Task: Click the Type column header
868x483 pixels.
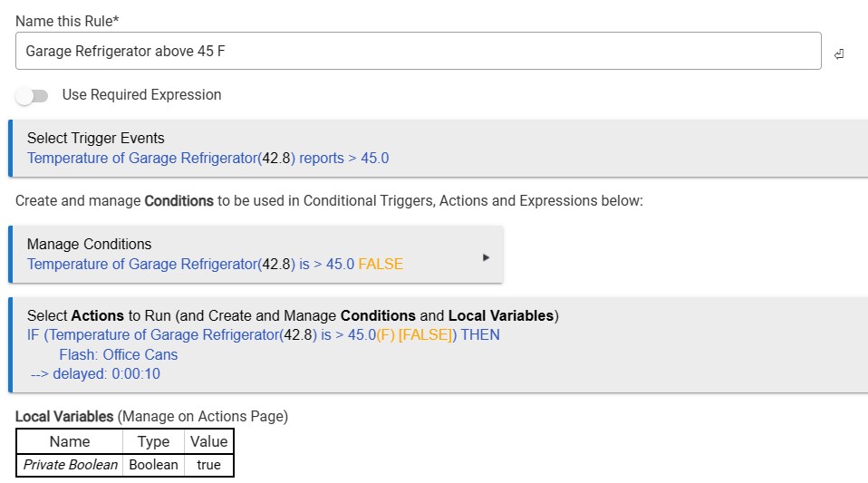Action: click(x=153, y=441)
